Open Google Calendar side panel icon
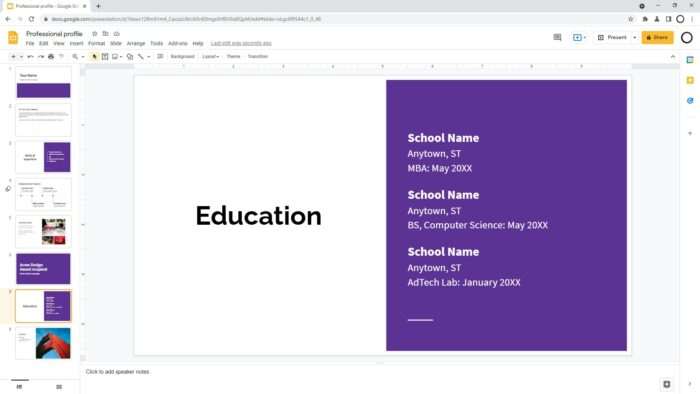This screenshot has height=394, width=700. coord(690,60)
